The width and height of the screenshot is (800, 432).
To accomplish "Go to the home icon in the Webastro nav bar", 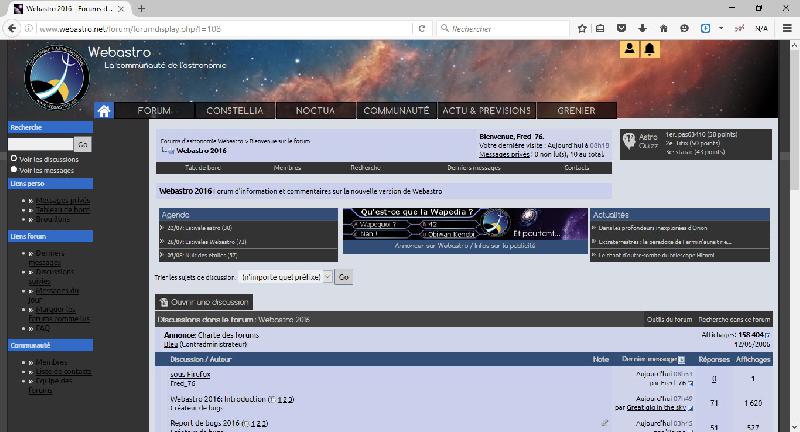I will (104, 111).
